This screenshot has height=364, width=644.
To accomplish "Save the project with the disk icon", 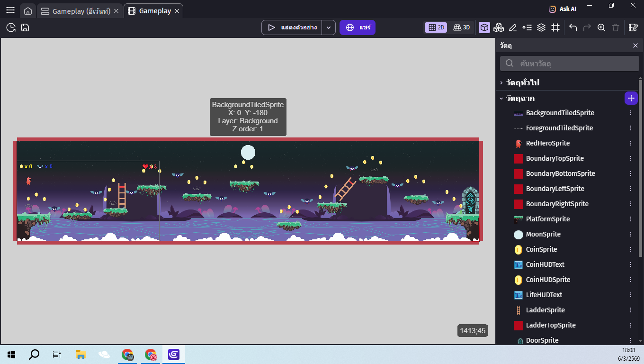I will [x=25, y=27].
